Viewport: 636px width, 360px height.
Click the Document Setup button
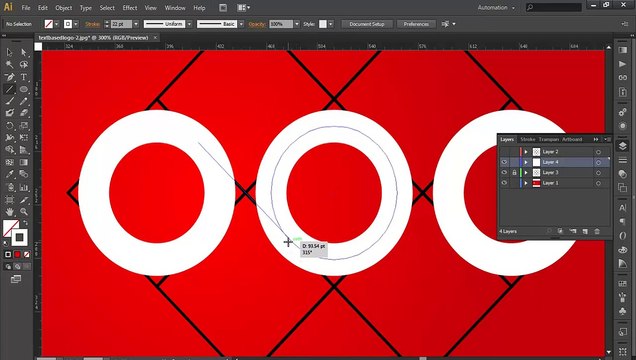(367, 24)
